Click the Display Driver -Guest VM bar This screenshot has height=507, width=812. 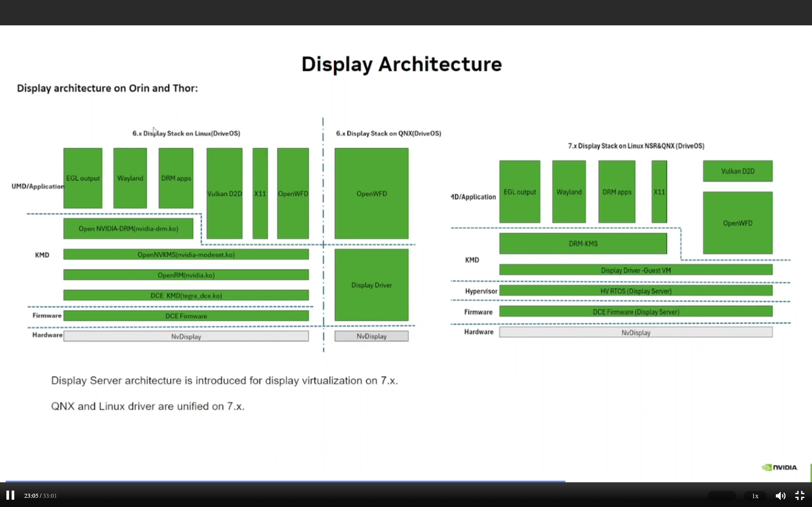[636, 270]
